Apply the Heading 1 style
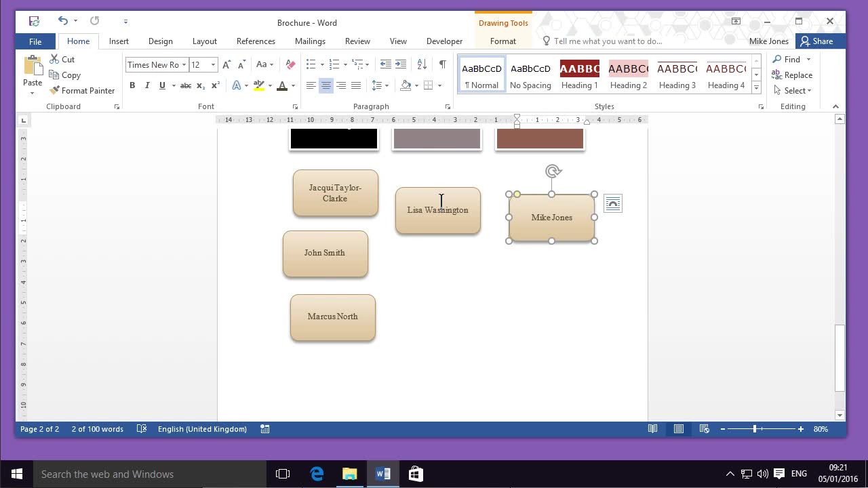The height and width of the screenshot is (488, 868). point(579,75)
